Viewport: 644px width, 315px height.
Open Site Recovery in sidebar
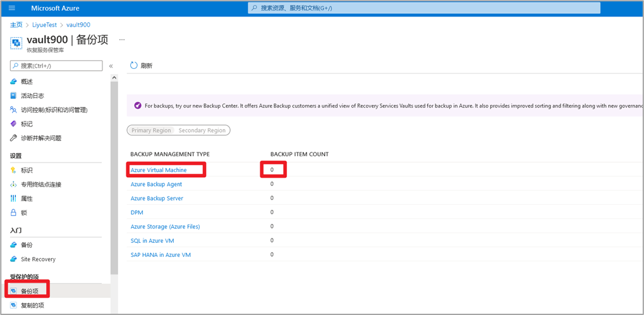38,259
